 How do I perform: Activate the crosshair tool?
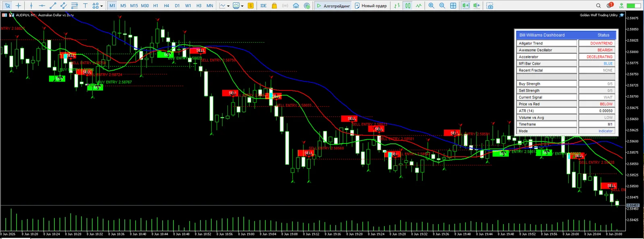click(18, 6)
